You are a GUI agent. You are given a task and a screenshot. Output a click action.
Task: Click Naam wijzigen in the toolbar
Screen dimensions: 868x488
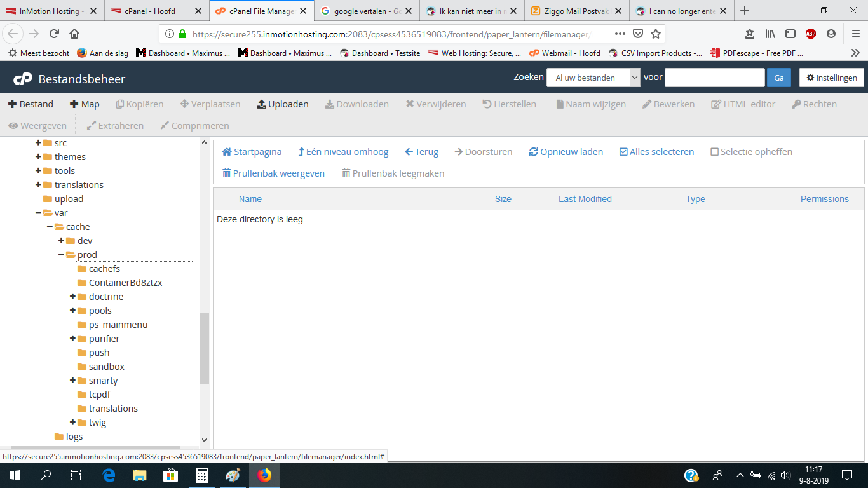tap(591, 104)
